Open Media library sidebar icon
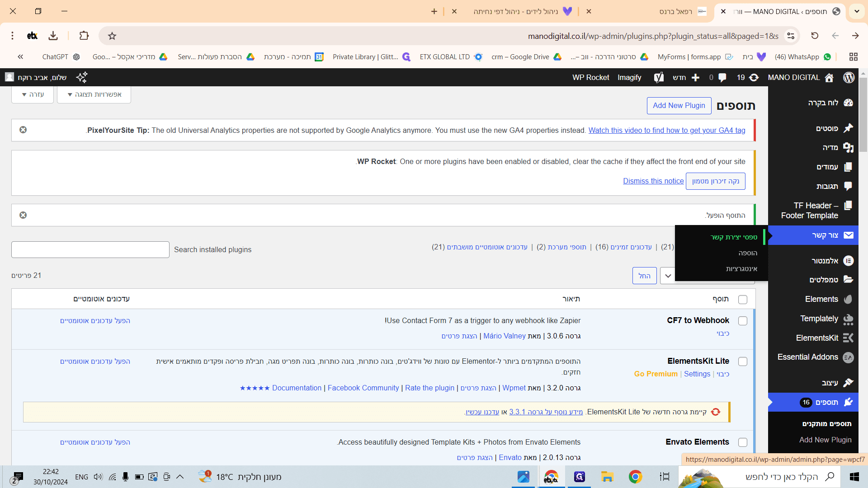Image resolution: width=868 pixels, height=488 pixels. [848, 147]
